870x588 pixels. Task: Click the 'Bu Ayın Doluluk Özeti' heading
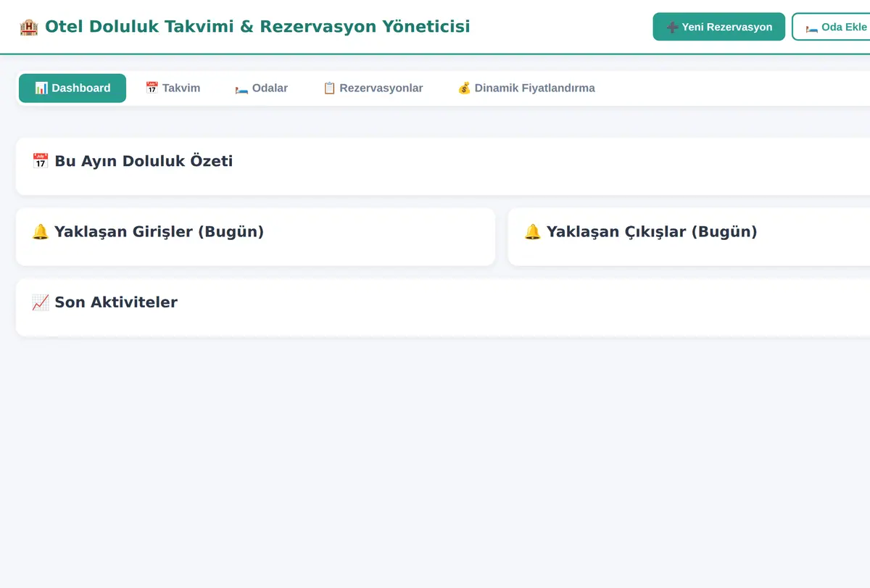(144, 161)
